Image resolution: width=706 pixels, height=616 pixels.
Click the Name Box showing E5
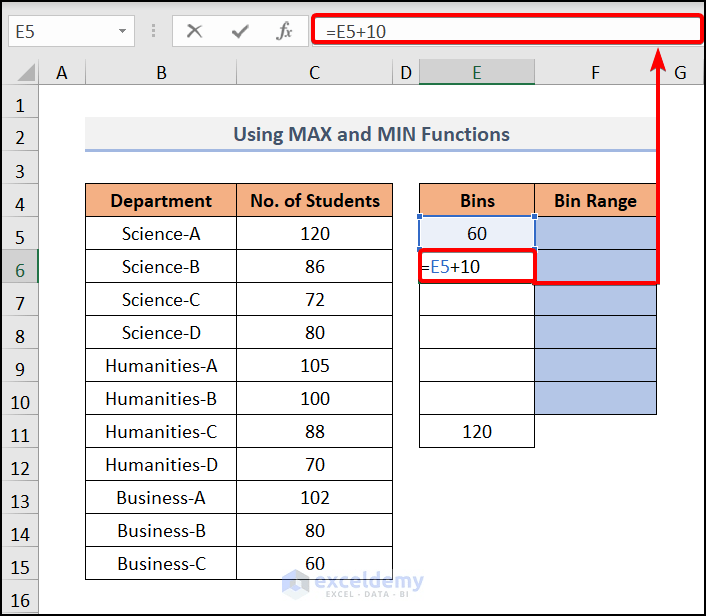(x=71, y=31)
